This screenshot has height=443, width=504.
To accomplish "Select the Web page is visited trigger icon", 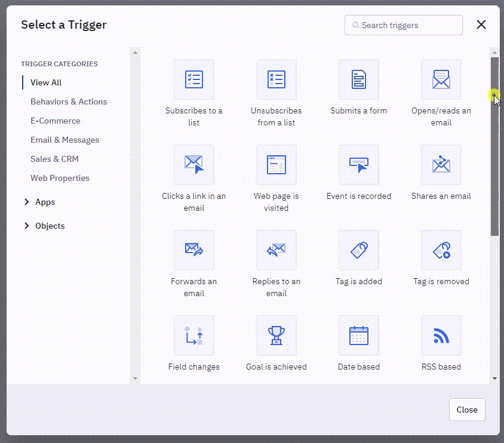I will click(x=276, y=165).
